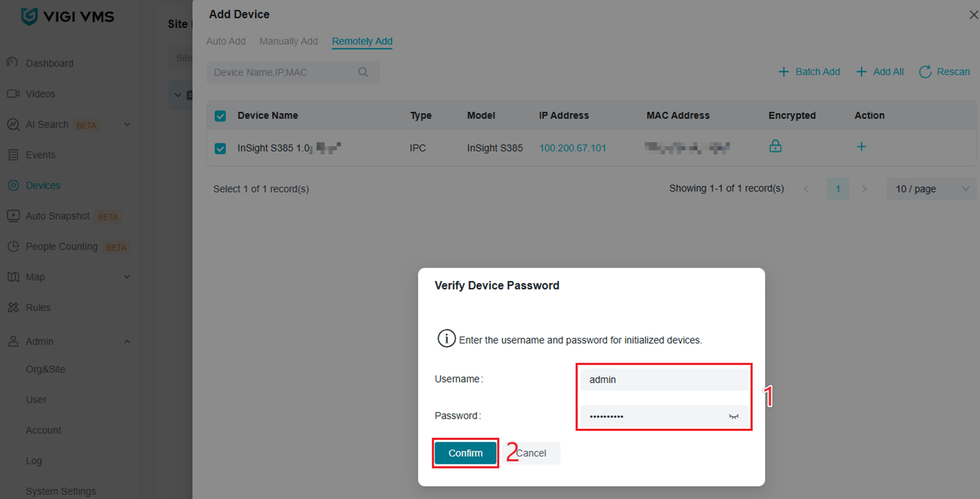Focus the Device Name, IP, MAC search box
Image resolution: width=980 pixels, height=499 pixels.
point(293,72)
